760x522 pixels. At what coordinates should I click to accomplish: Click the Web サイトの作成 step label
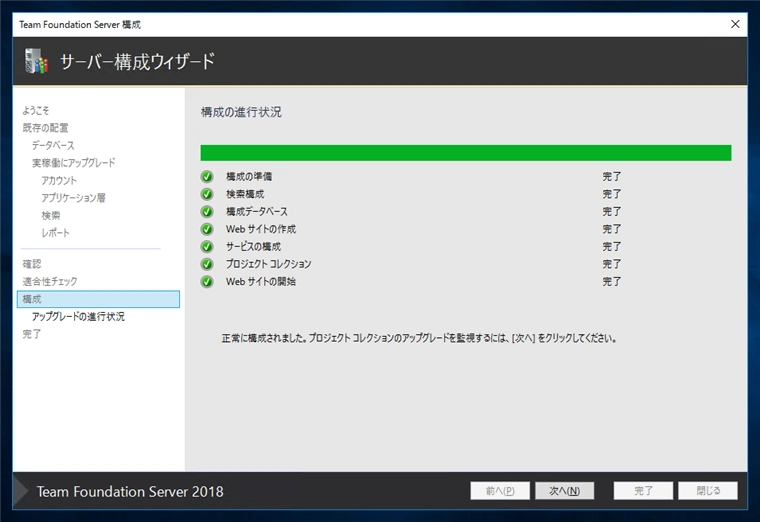[x=261, y=229]
